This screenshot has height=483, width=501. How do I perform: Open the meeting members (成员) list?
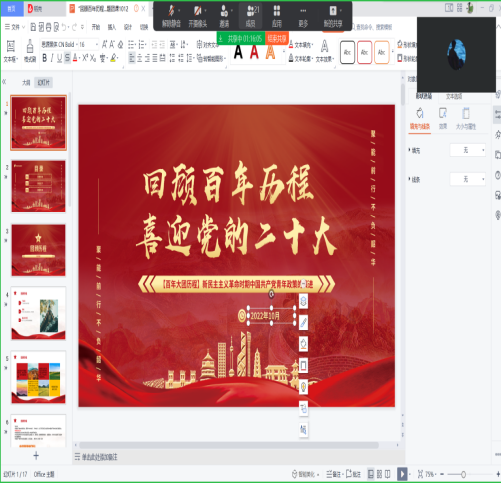coord(251,16)
